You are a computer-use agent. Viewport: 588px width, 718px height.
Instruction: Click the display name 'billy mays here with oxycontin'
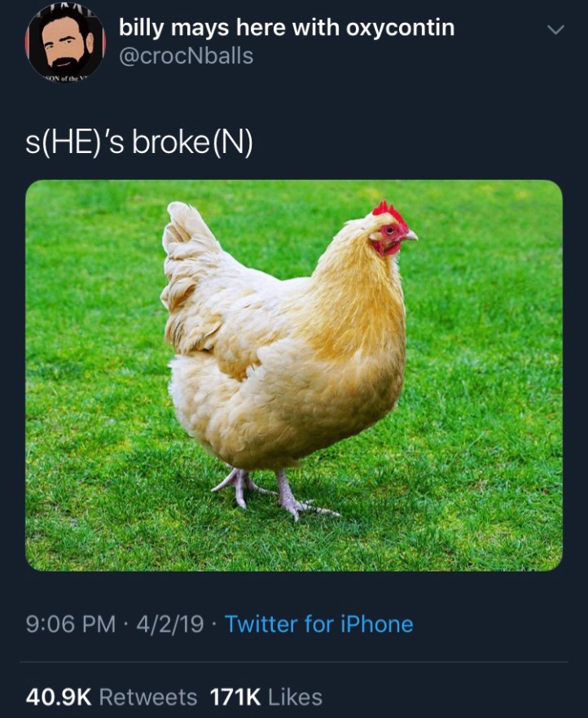tap(287, 28)
